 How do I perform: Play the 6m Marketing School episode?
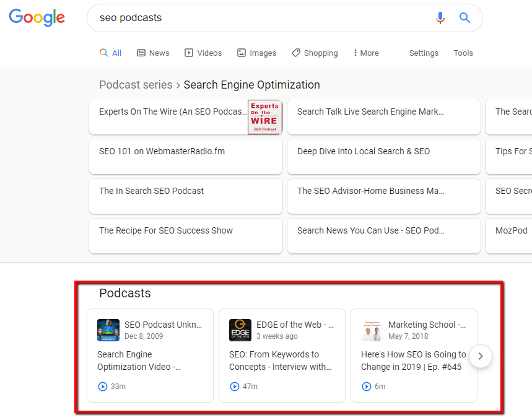pos(367,387)
